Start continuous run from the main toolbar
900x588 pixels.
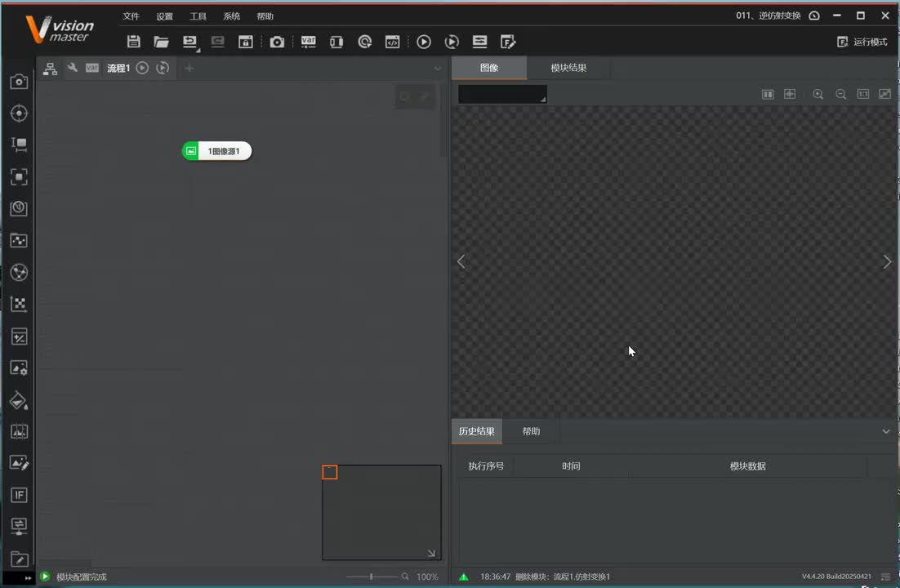[452, 42]
